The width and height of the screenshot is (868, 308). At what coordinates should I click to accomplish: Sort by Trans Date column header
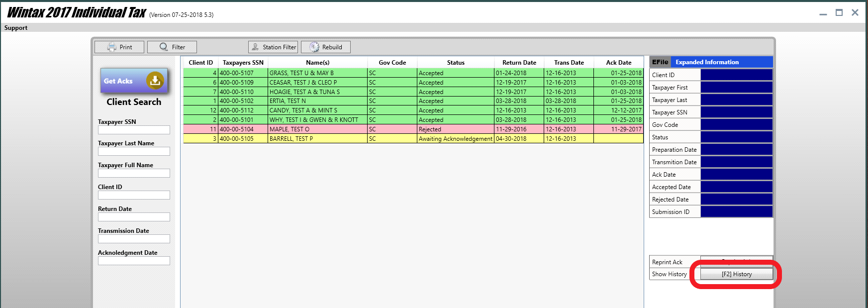pos(569,63)
